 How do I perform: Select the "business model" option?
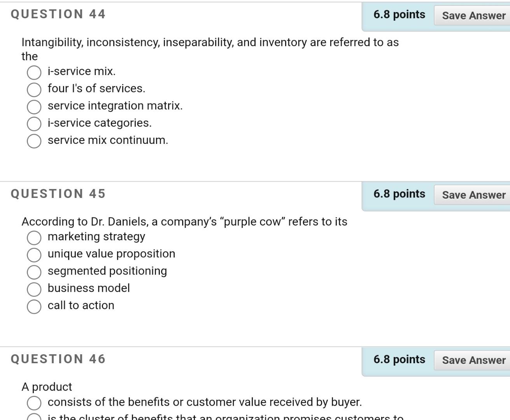click(x=34, y=289)
